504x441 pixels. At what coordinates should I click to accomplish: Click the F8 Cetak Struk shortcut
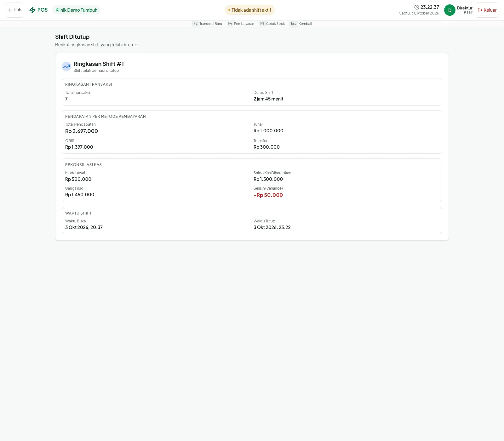click(x=272, y=24)
